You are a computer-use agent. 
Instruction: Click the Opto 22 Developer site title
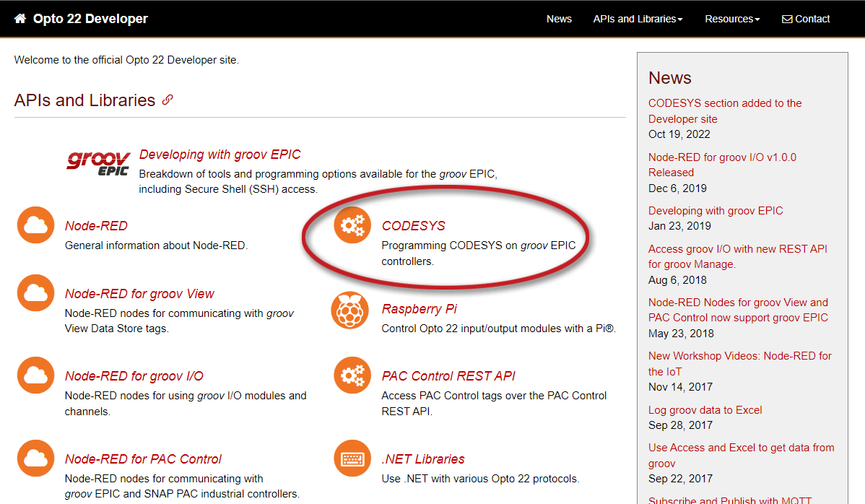90,19
